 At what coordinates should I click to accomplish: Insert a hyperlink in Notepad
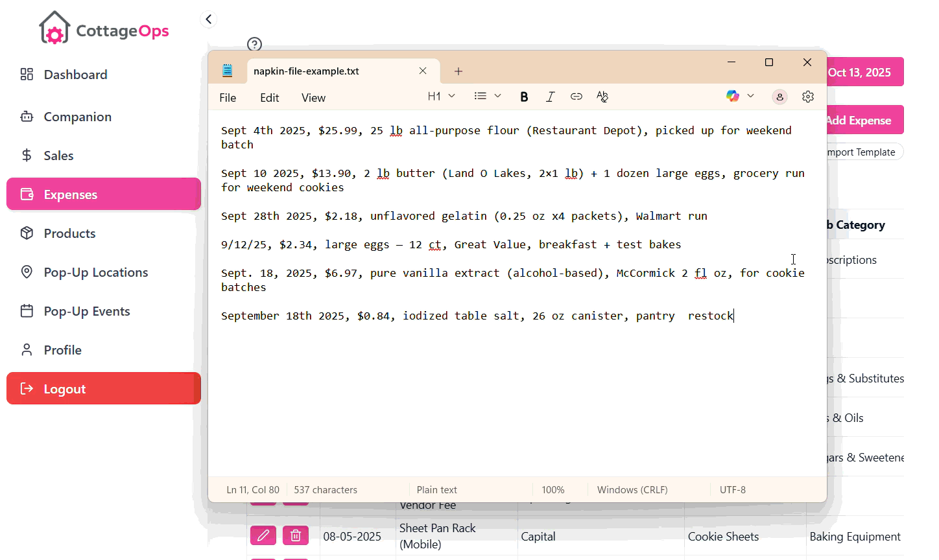tap(576, 96)
